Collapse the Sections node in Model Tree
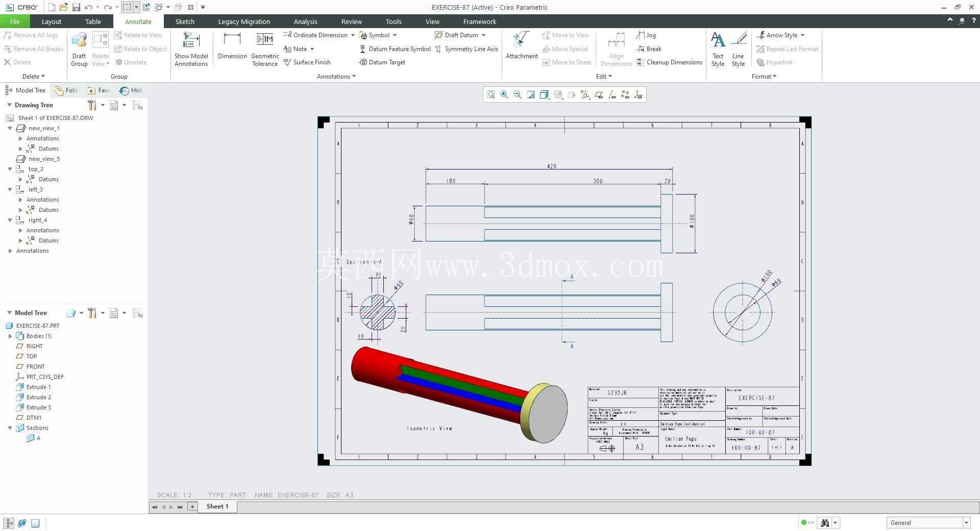This screenshot has width=980, height=531. pos(10,428)
